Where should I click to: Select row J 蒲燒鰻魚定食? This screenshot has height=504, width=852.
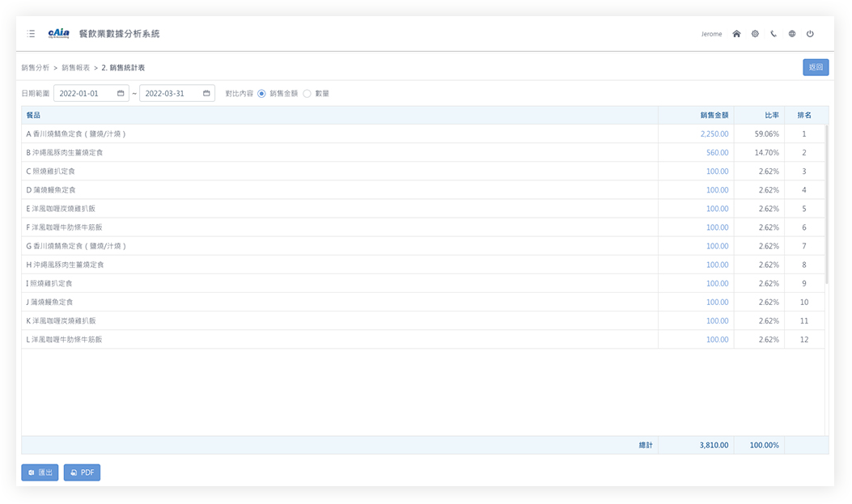click(x=422, y=302)
